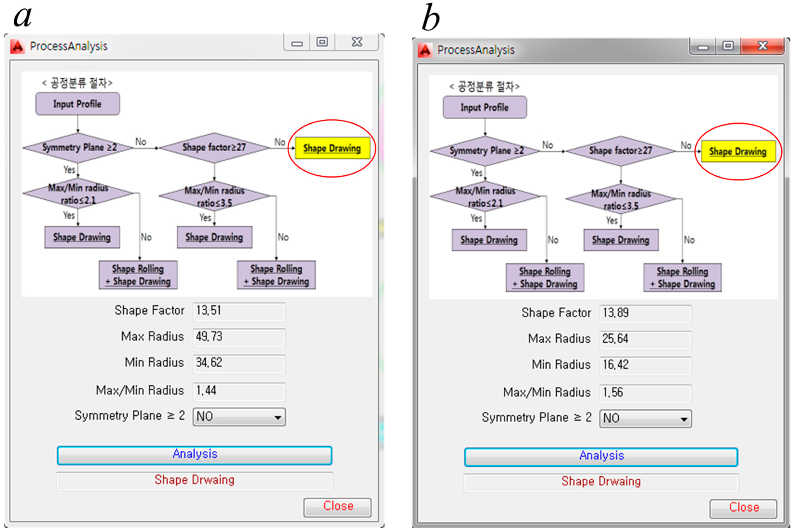Close left window via title bar X

coord(357,42)
